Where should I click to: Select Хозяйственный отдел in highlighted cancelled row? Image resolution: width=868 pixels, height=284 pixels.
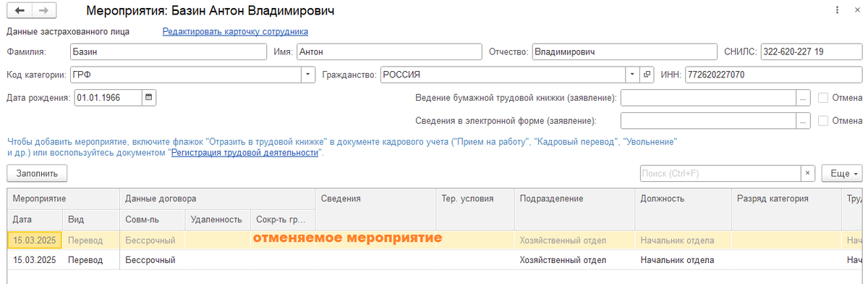click(x=574, y=240)
